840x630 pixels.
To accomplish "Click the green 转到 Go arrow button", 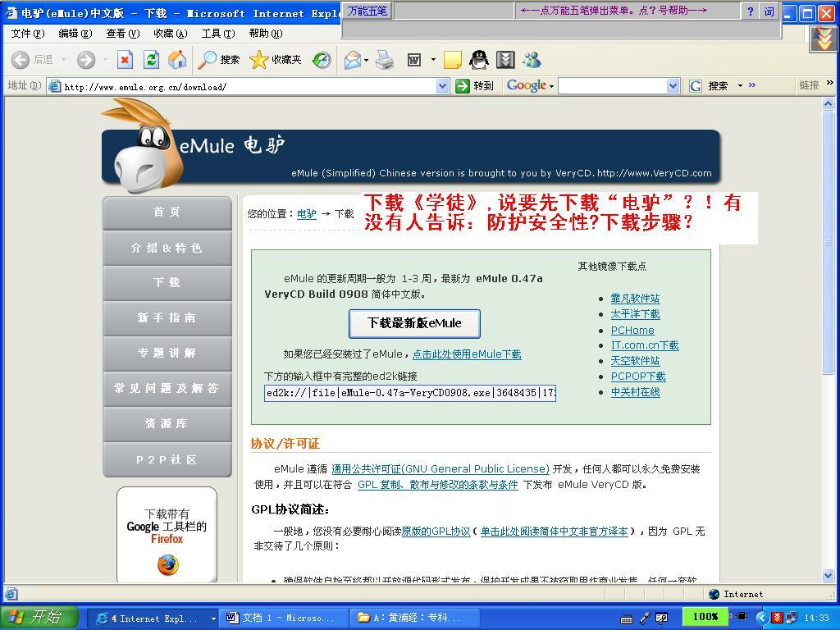I will [474, 85].
